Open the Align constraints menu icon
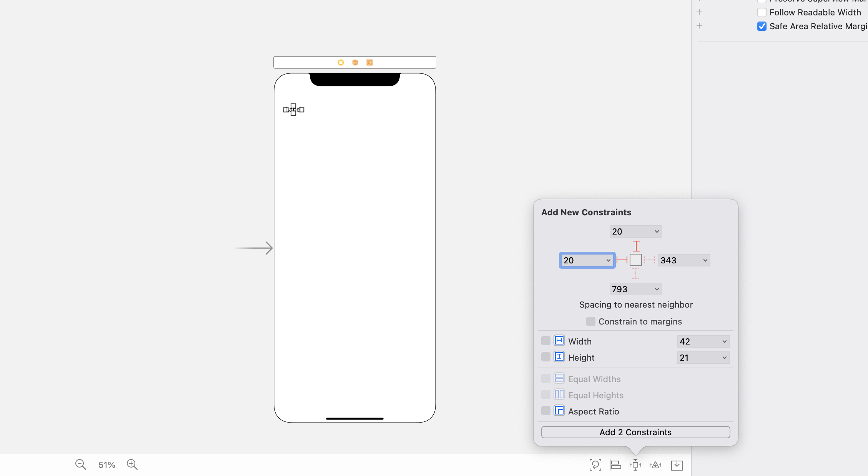 615,465
